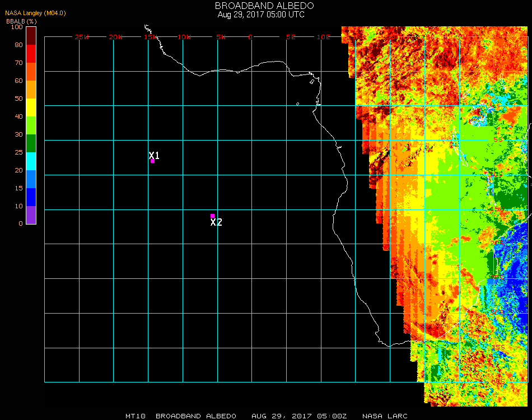Click the '100' colorbar tick label
This screenshot has height=420, width=532.
click(17, 27)
